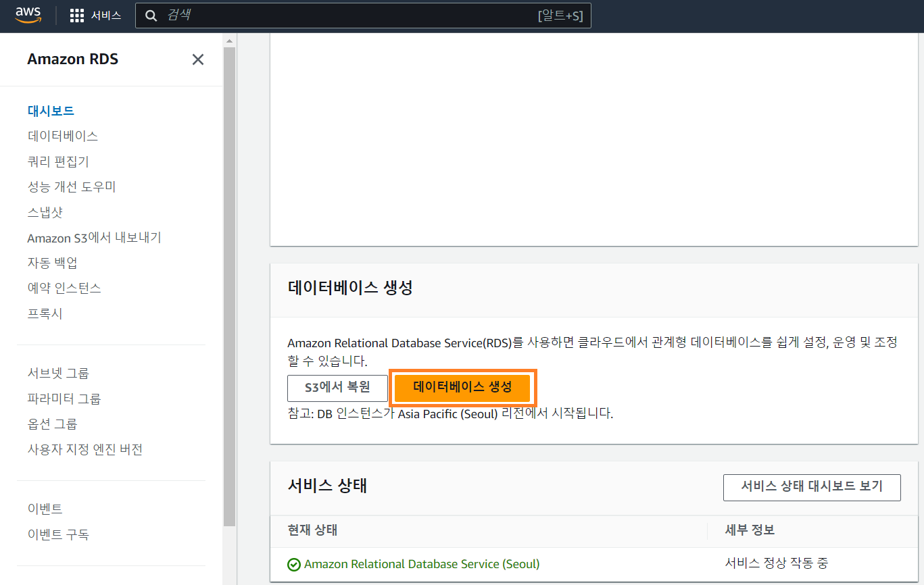Viewport: 924px width, 585px height.
Task: Open 서브넷 그룹 in the sidebar
Action: tap(58, 373)
